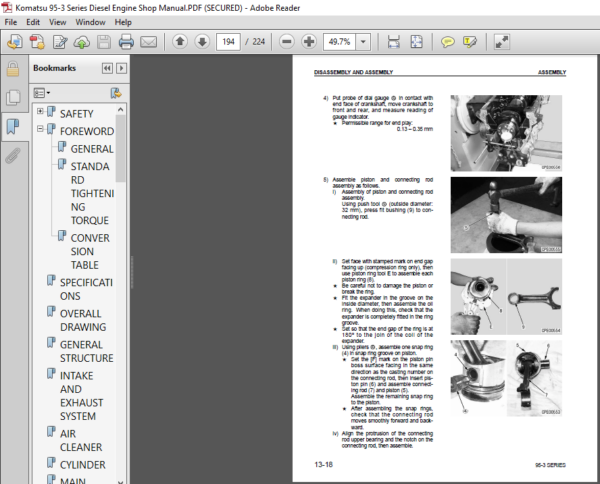The width and height of the screenshot is (600, 484).
Task: Select the INTAKE AND EXHAUST SYSTEM bookmark
Action: 82,396
